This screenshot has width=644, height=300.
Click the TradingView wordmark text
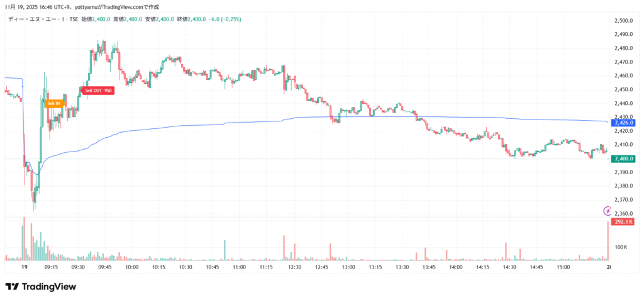pos(49,287)
